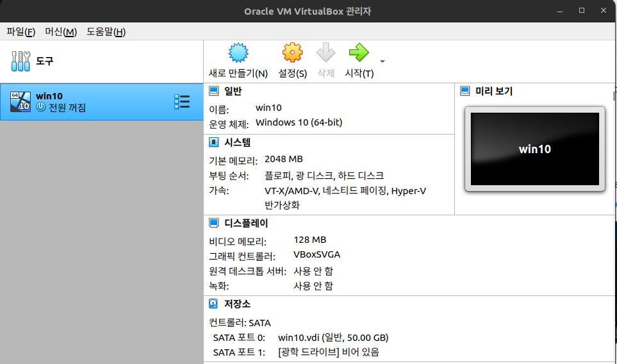Click the 미리 보기 section monitor icon
Screen dimensions: 617x364
pyautogui.click(x=465, y=91)
